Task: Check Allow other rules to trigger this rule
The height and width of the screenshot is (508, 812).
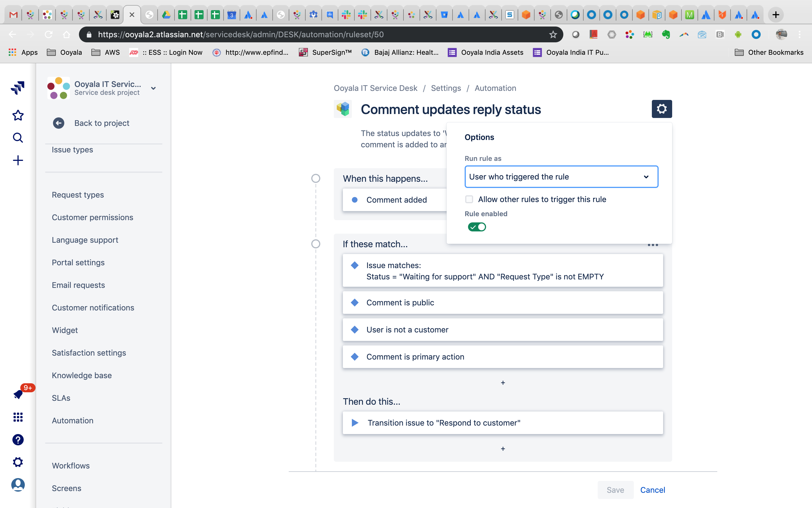Action: (x=469, y=199)
